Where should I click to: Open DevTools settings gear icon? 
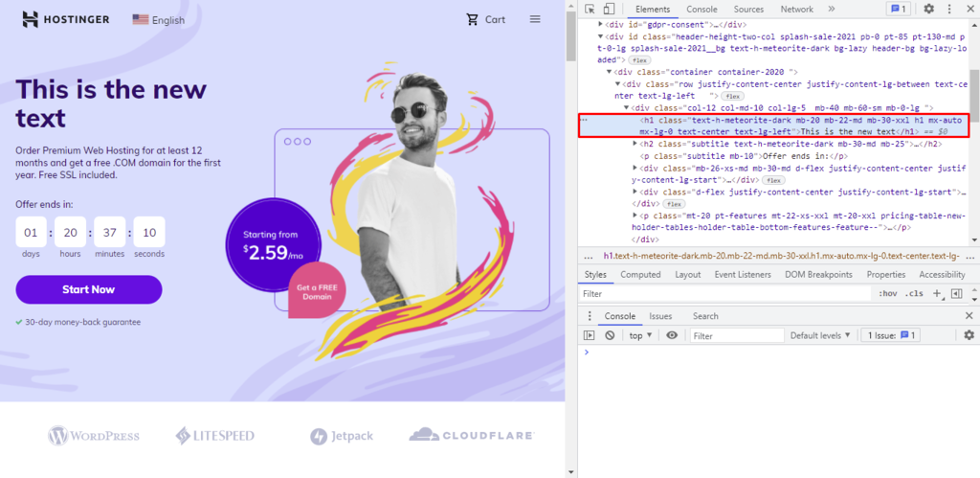point(928,9)
